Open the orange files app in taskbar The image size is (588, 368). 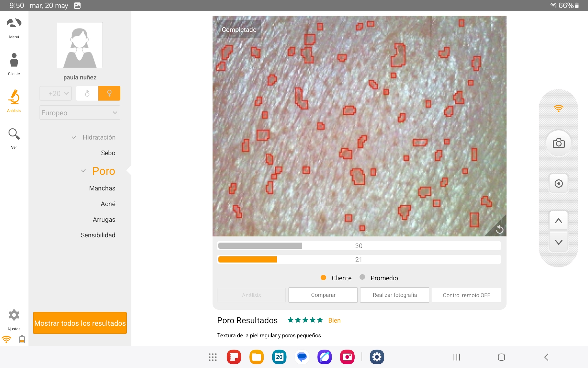tap(257, 357)
